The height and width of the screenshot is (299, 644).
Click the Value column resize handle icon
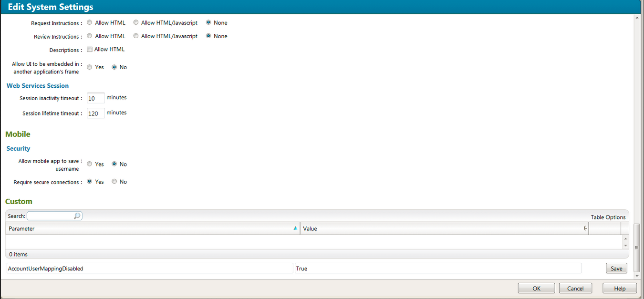point(585,228)
